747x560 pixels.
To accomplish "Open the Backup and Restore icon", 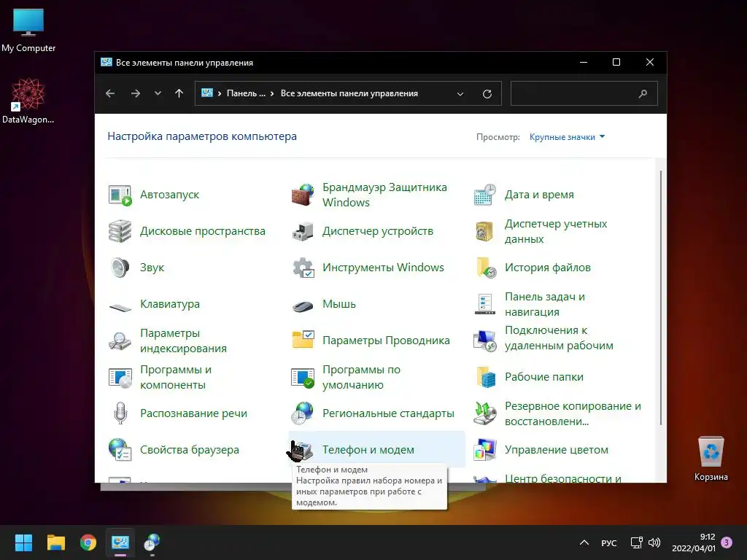I will (485, 413).
